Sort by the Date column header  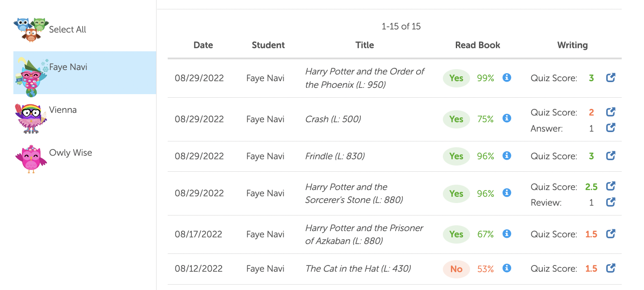(x=203, y=45)
